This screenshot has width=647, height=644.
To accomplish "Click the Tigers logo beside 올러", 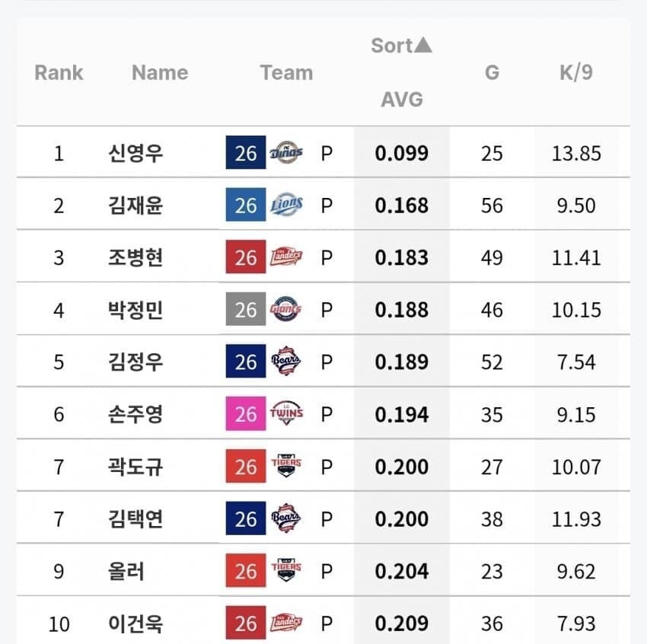I will 286,570.
